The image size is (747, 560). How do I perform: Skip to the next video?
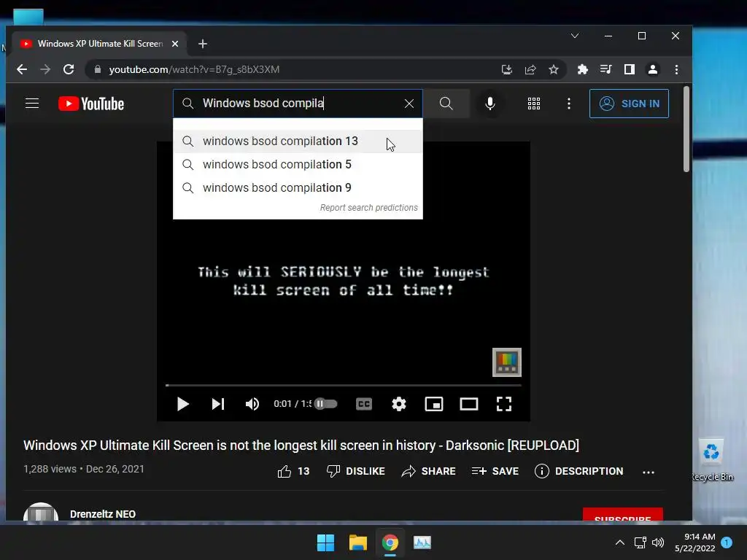[x=217, y=404]
